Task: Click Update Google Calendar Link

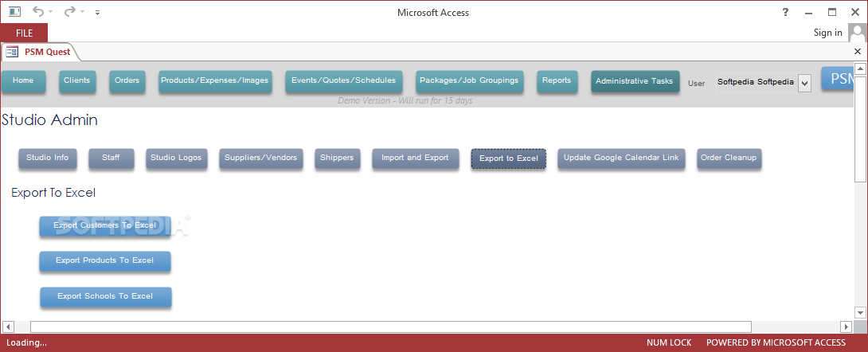Action: 621,158
